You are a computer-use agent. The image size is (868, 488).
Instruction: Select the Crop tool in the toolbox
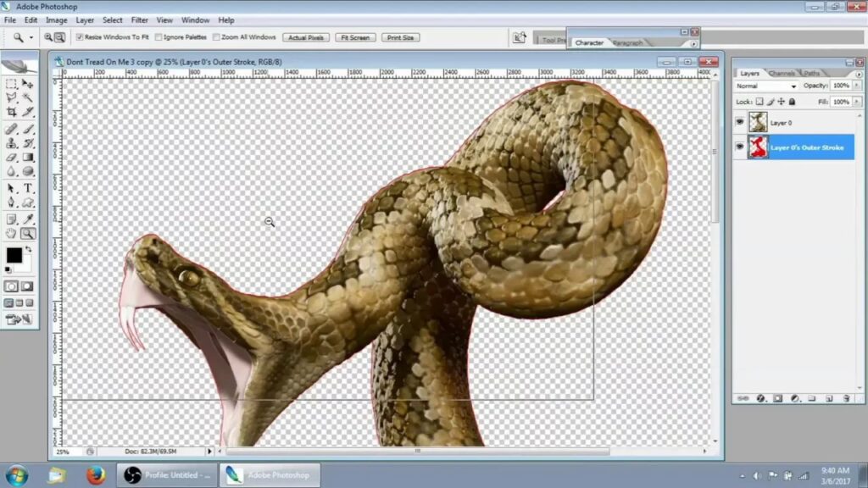pyautogui.click(x=12, y=112)
